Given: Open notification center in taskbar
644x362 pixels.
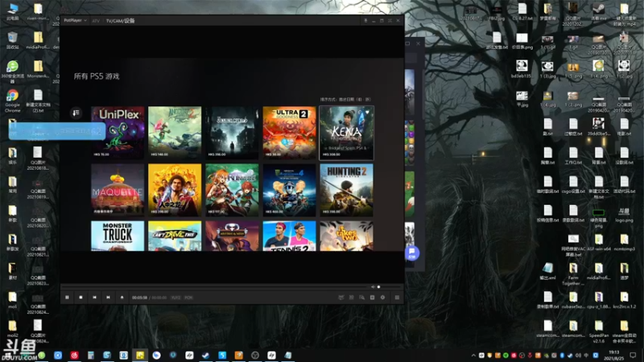Looking at the screenshot, I should 633,356.
